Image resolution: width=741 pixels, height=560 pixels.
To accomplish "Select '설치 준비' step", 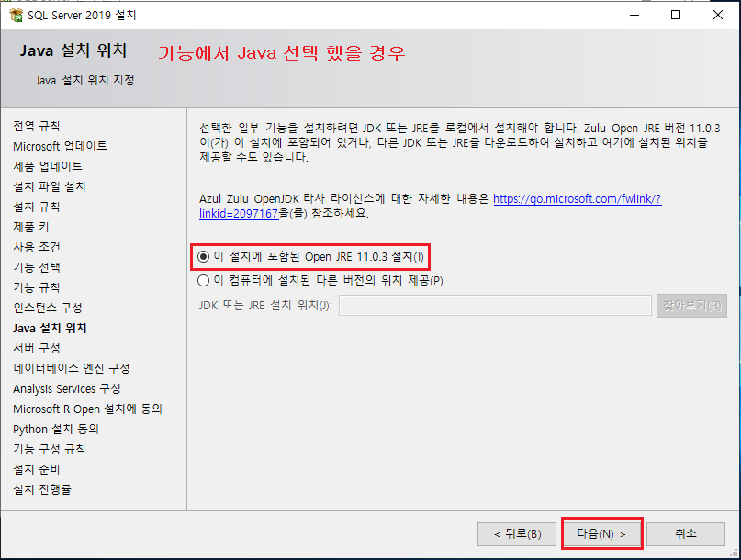I will (37, 469).
